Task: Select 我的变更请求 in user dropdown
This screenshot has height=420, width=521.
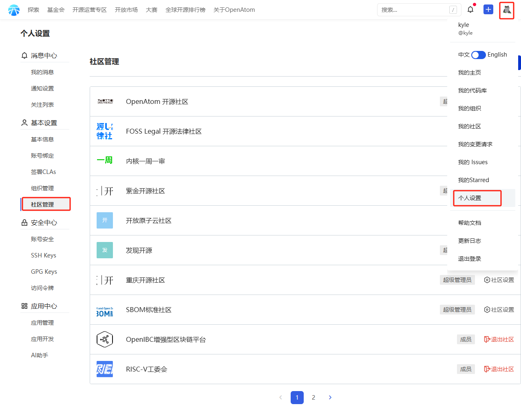Action: 475,144
